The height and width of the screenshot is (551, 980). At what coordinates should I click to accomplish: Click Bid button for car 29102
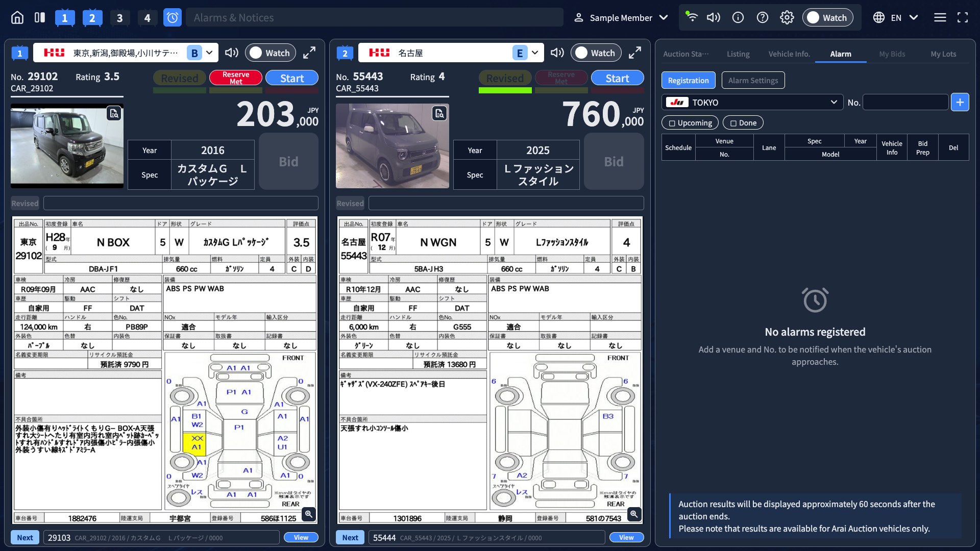[288, 161]
